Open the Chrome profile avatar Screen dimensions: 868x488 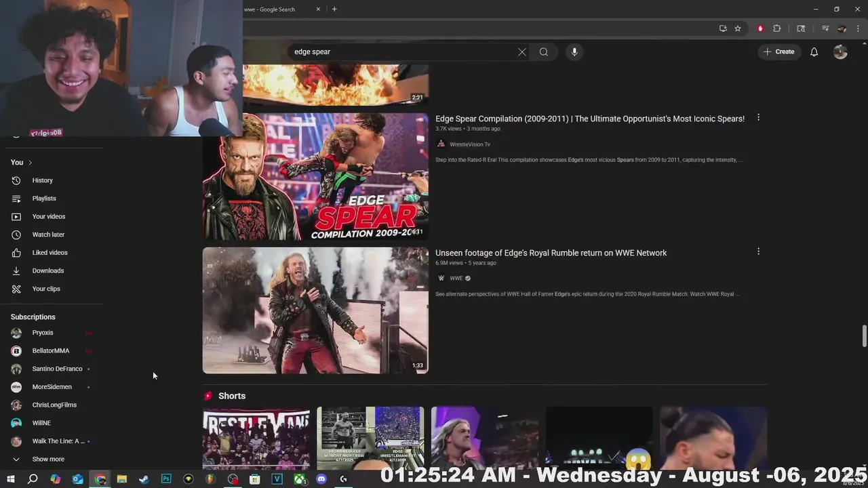[842, 28]
